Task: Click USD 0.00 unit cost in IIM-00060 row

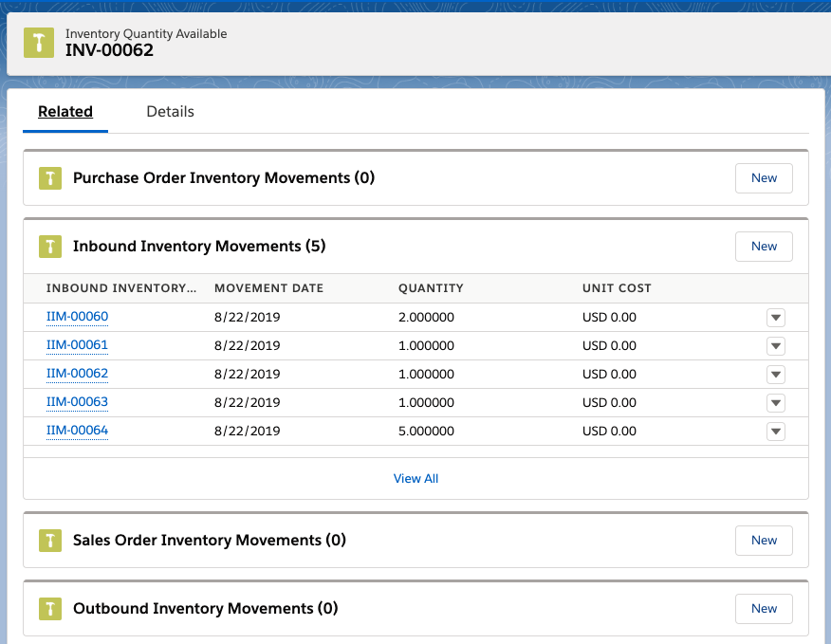Action: [609, 318]
